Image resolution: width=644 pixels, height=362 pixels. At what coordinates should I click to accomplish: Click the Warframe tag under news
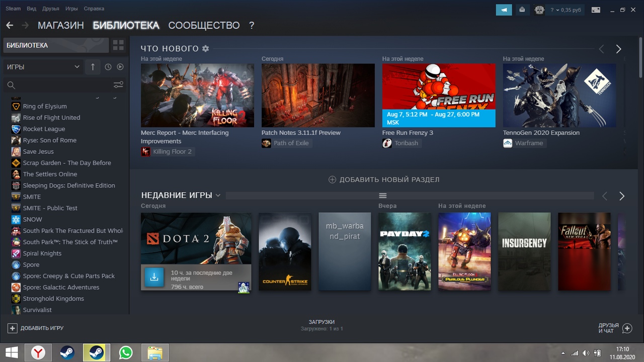(524, 143)
